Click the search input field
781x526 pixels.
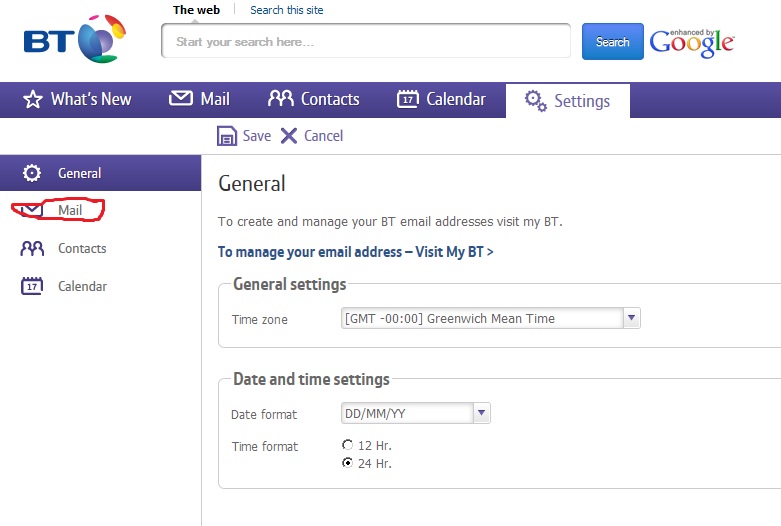tap(366, 41)
